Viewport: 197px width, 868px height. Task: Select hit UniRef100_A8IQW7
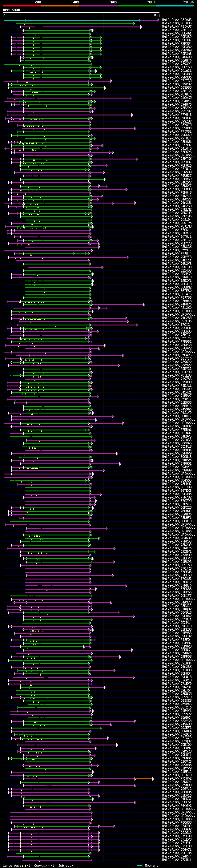pos(177,27)
